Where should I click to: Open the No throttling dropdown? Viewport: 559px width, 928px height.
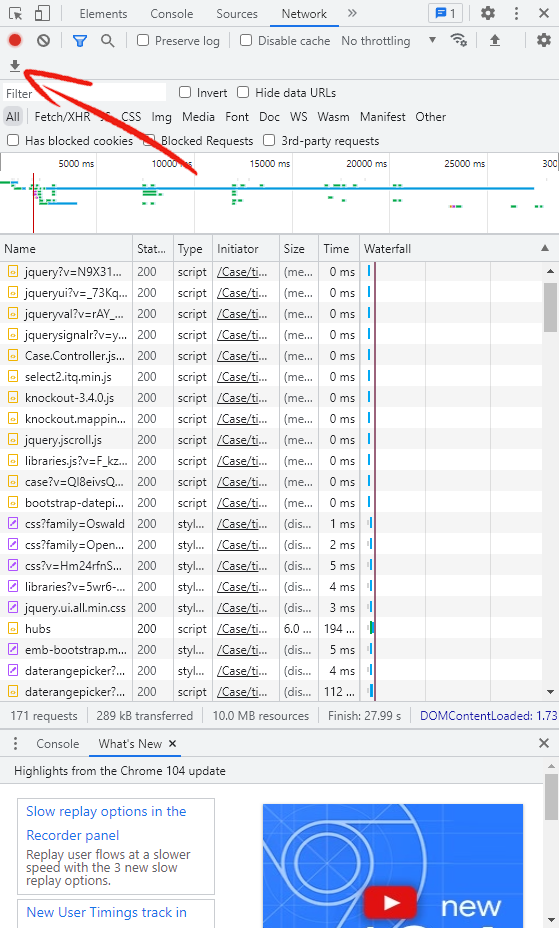(x=389, y=40)
